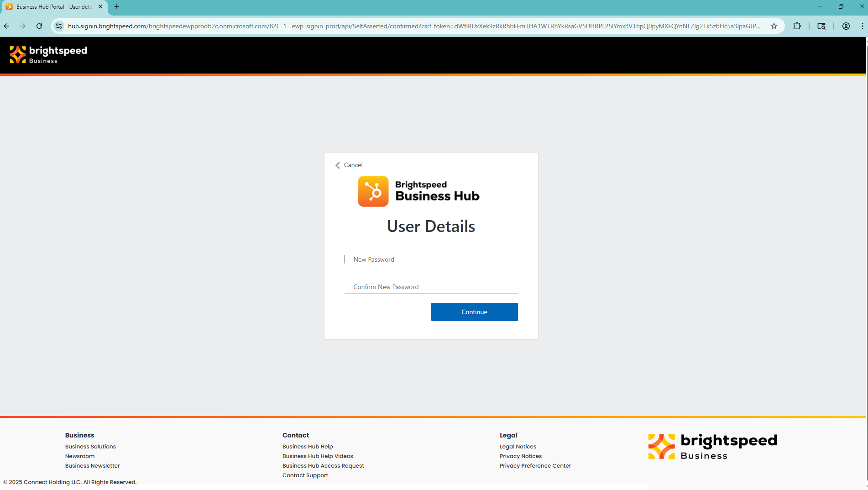
Task: Focus the Confirm New Password field
Action: click(x=431, y=287)
